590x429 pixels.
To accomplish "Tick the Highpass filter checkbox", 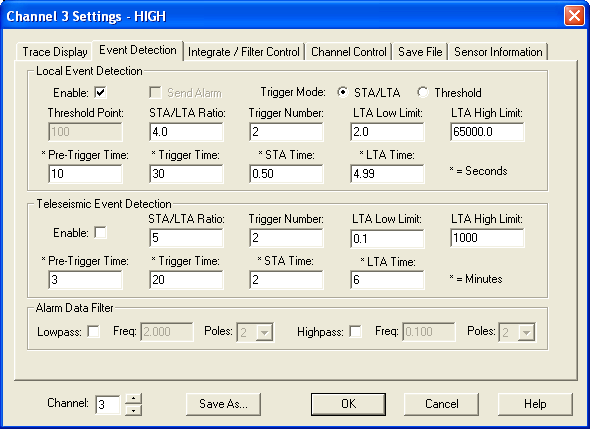I will [355, 332].
